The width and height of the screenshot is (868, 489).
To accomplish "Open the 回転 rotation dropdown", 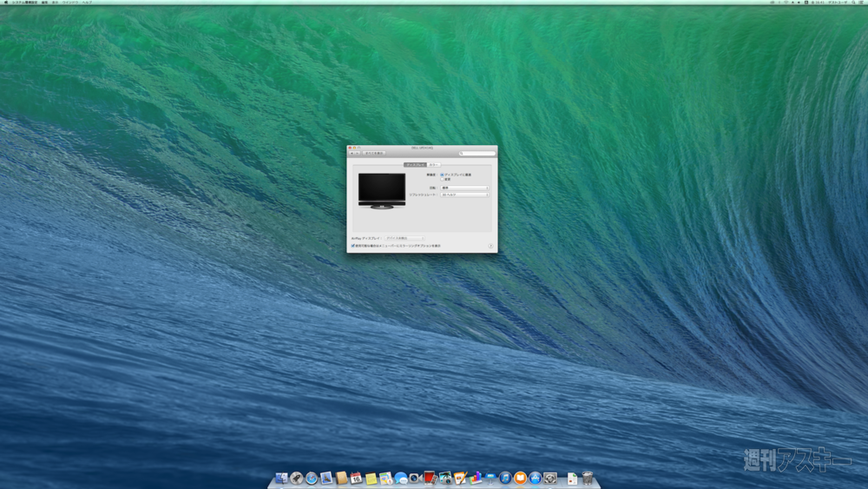I will click(x=464, y=188).
